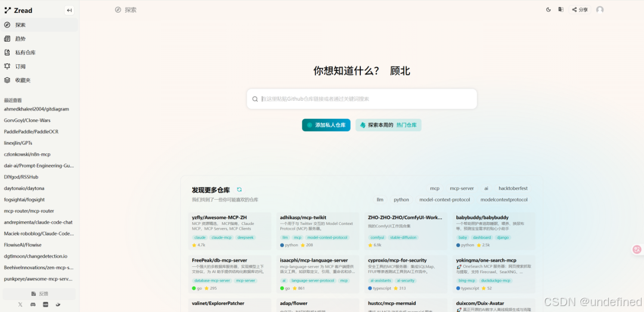644x312 pixels.
Task: Toggle dark mode with the moon icon
Action: point(549,10)
